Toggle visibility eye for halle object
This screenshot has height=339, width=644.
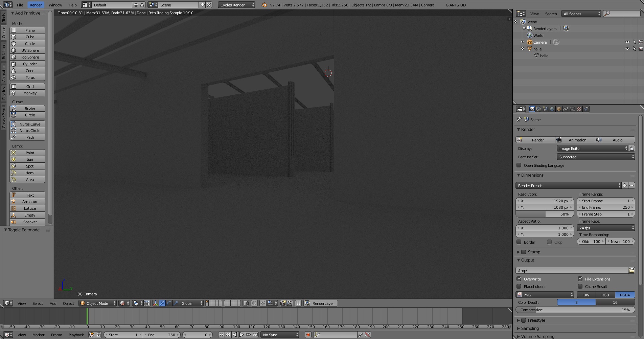(x=627, y=49)
